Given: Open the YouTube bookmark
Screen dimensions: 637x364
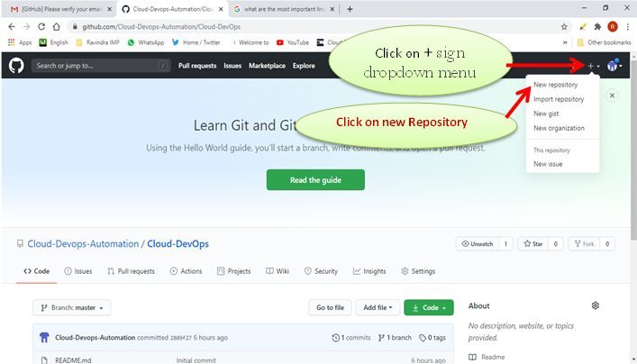Looking at the screenshot, I should coord(293,42).
